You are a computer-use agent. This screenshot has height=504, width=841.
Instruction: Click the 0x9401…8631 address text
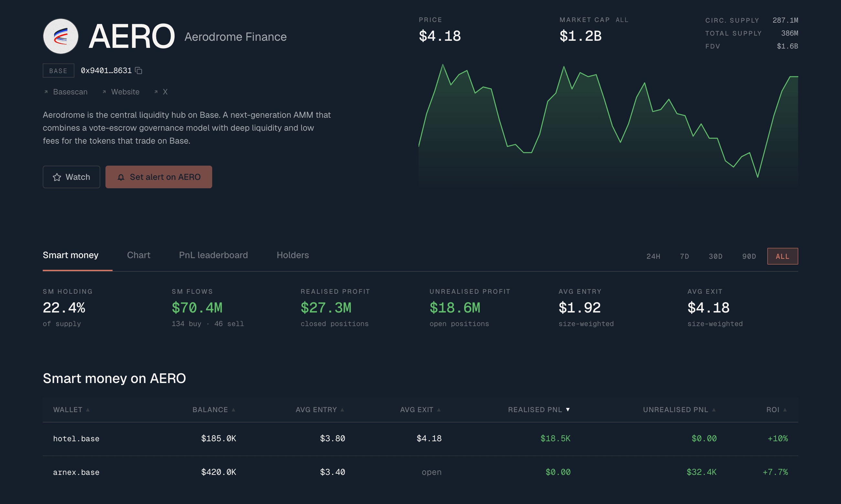click(x=106, y=70)
